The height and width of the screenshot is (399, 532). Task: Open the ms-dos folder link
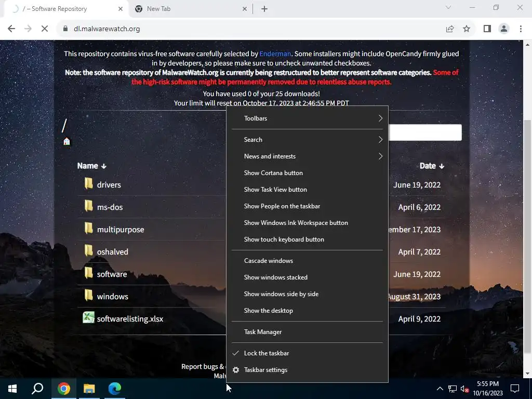pos(110,207)
